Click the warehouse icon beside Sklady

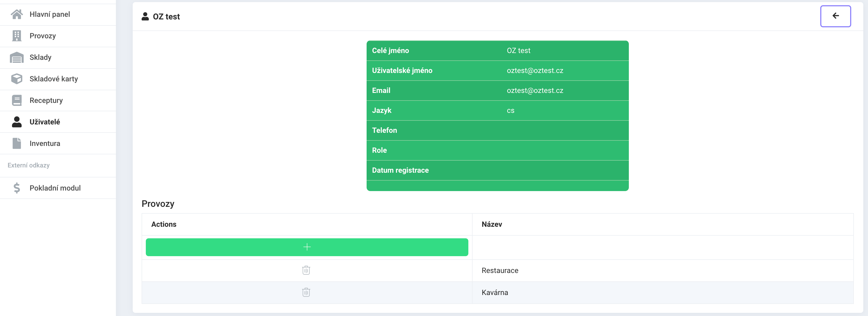(17, 57)
